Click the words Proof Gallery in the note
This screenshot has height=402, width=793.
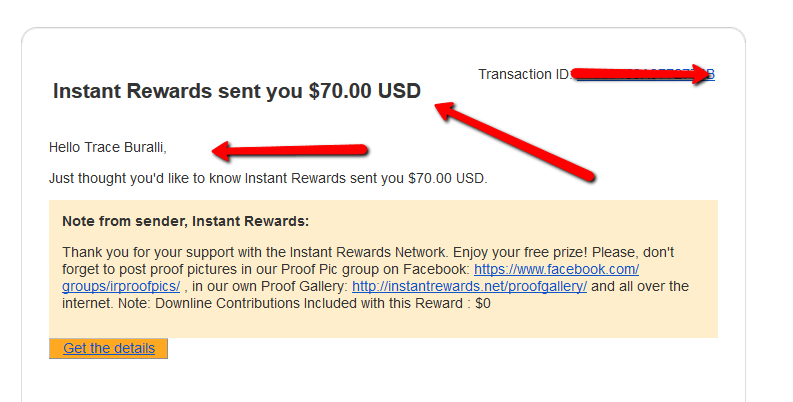[303, 286]
